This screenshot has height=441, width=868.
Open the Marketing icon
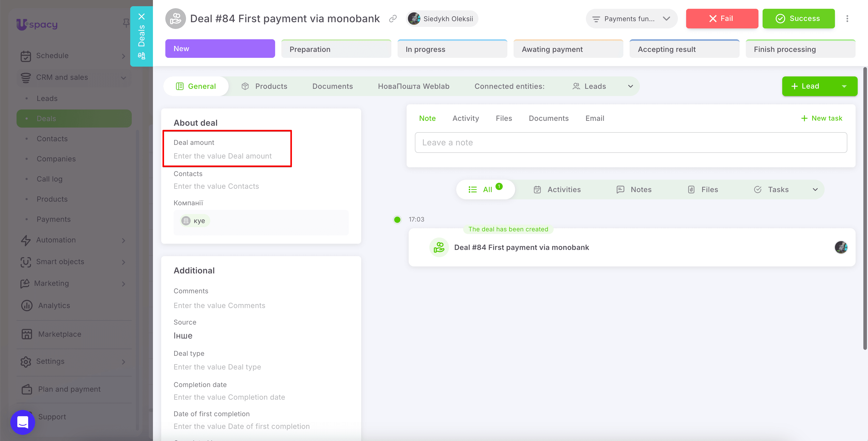25,284
